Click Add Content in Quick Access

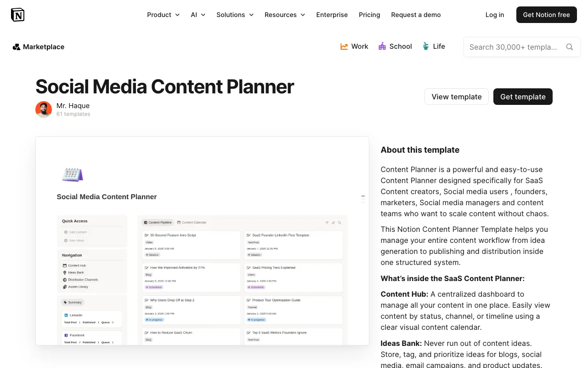coord(75,232)
